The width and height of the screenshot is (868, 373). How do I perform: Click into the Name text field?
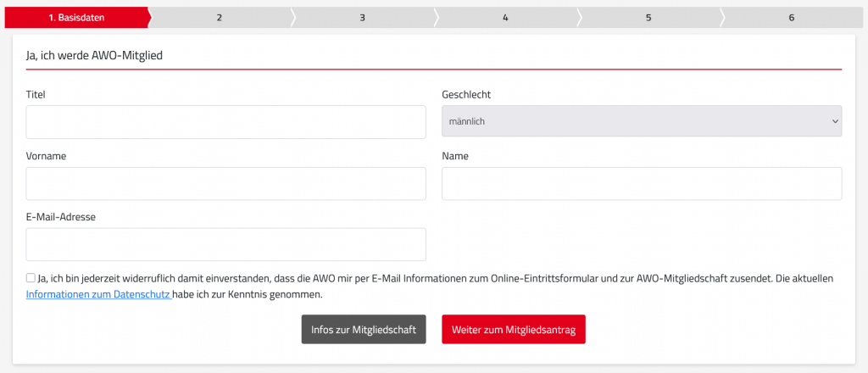(x=642, y=183)
